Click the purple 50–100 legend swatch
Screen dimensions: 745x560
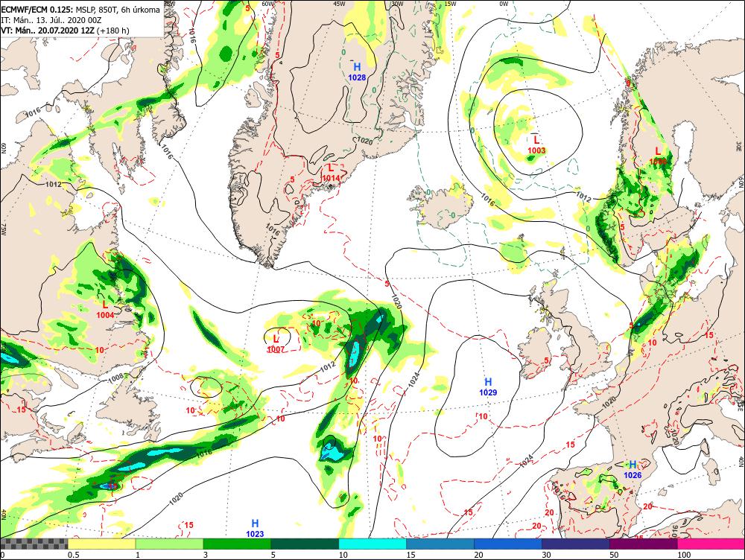click(x=644, y=544)
